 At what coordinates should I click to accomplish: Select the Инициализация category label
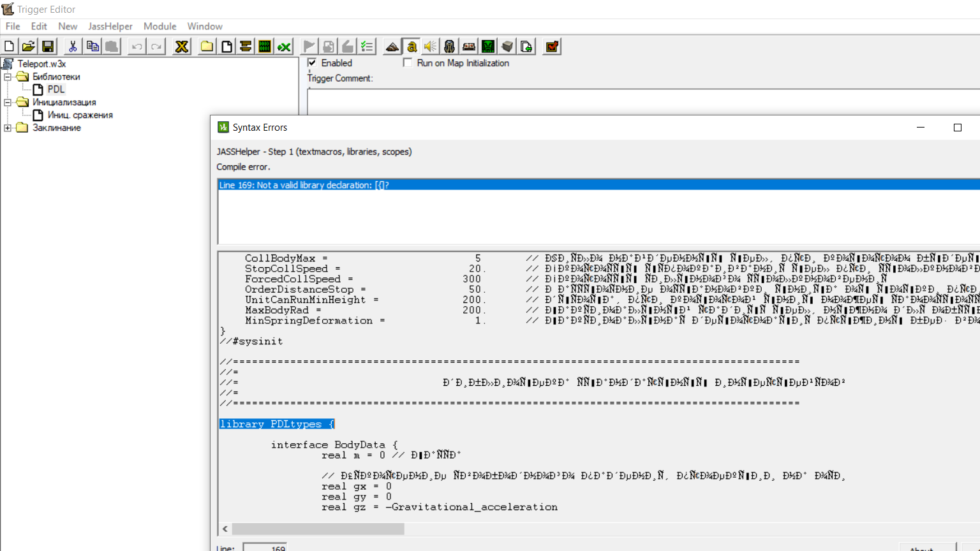(64, 102)
